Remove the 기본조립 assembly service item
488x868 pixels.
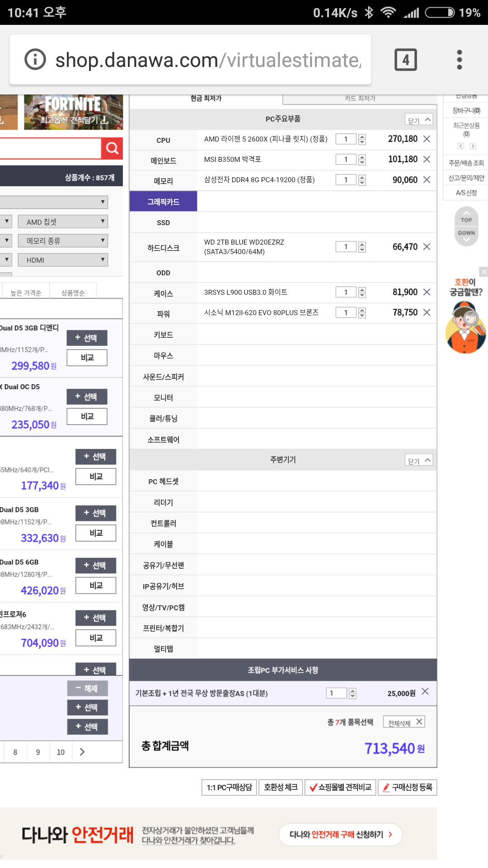click(x=425, y=691)
